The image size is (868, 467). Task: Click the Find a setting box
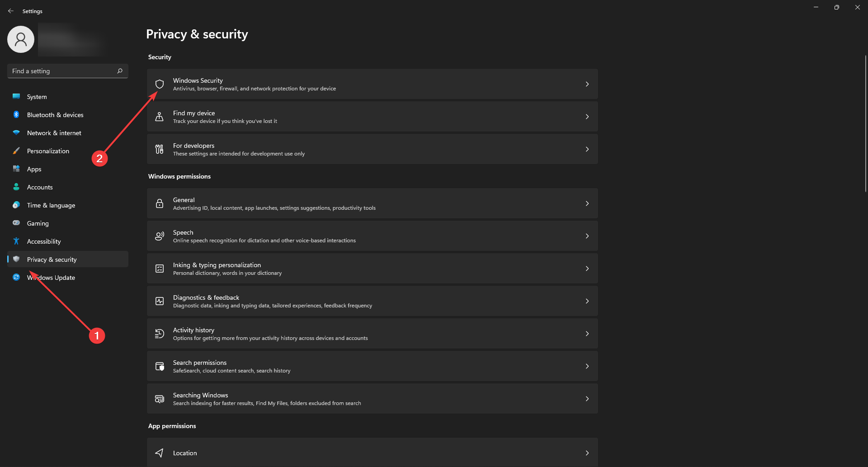click(x=68, y=71)
